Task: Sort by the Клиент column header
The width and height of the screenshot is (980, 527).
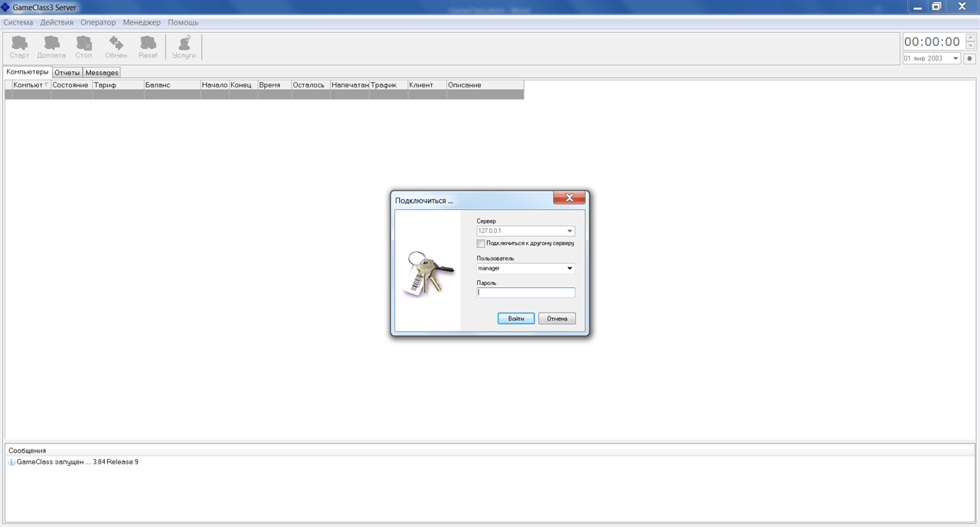Action: click(427, 85)
